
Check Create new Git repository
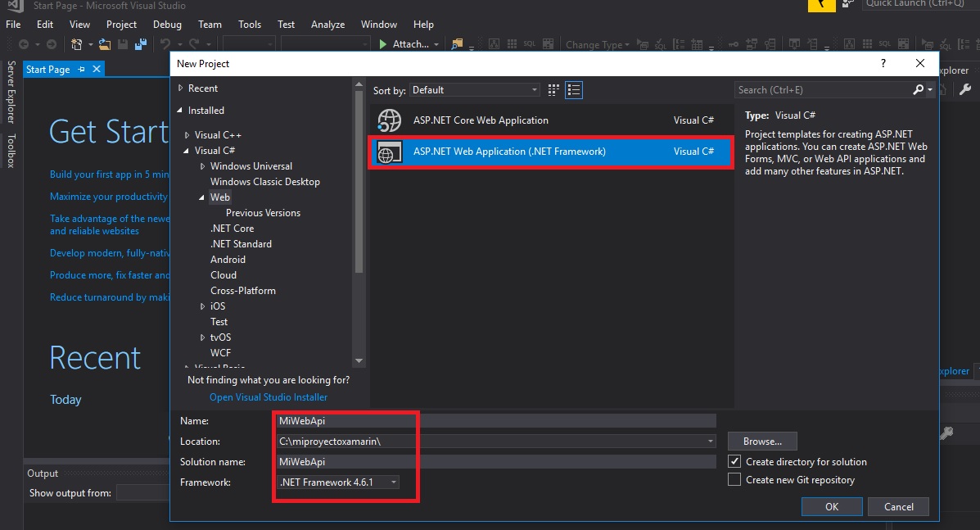click(x=734, y=478)
